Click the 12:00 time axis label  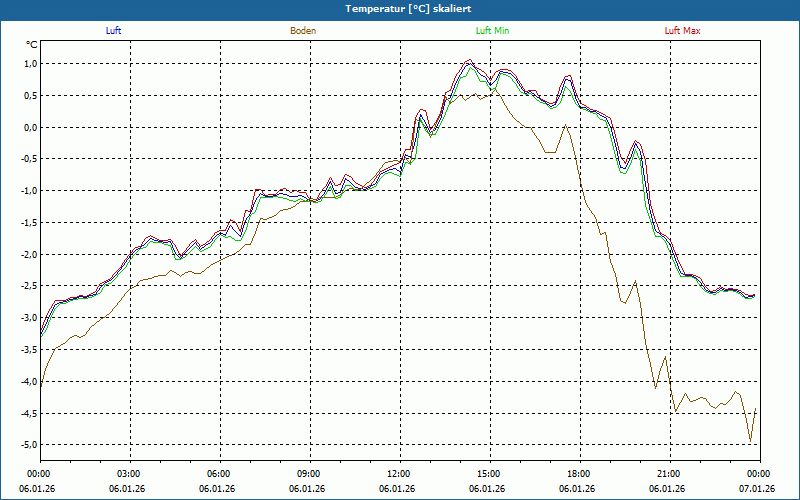[x=400, y=474]
